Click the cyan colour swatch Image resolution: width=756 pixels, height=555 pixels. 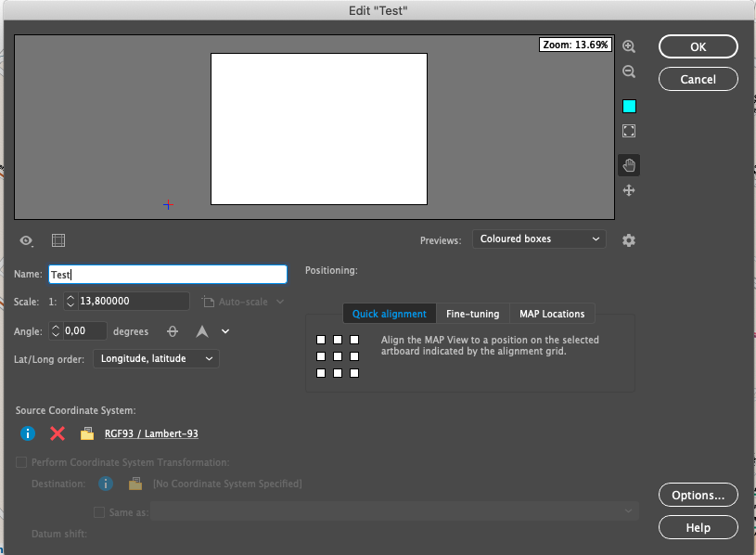629,106
